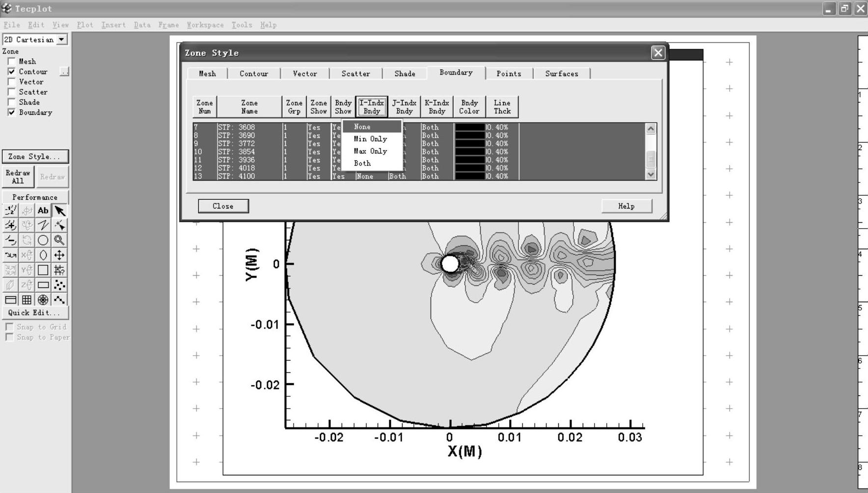Enable the Vector zone layer checkbox

coord(11,82)
